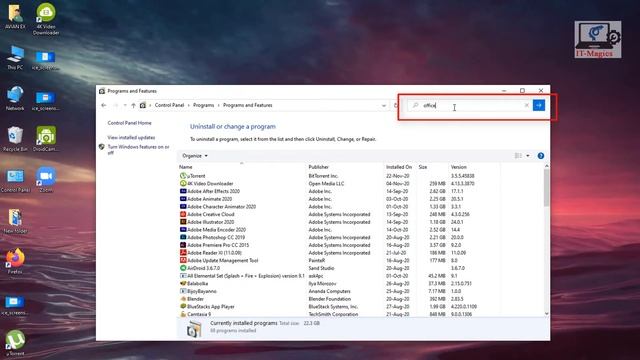Click Programs and Features breadcrumb segment

[x=248, y=105]
